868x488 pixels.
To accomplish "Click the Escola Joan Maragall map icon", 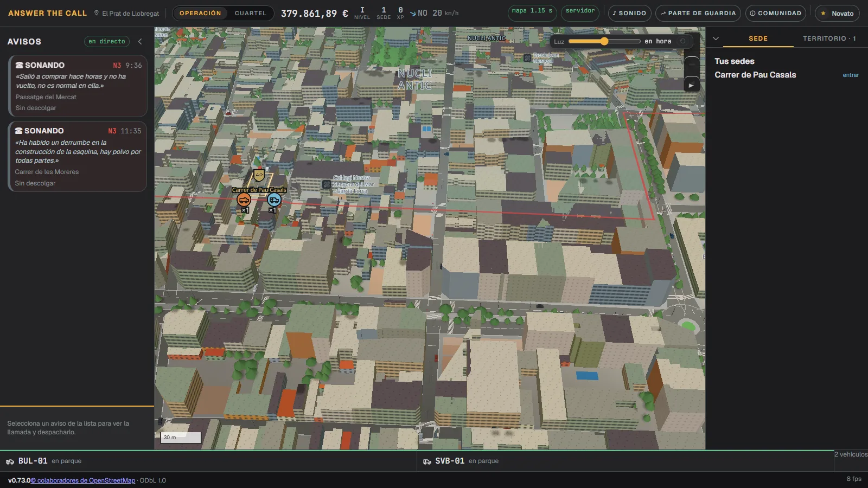I will point(527,57).
